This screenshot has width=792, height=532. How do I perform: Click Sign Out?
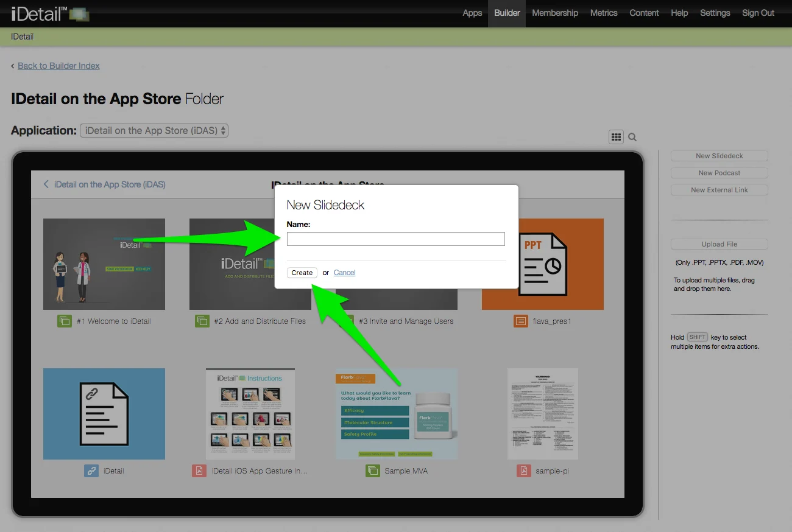pyautogui.click(x=758, y=13)
